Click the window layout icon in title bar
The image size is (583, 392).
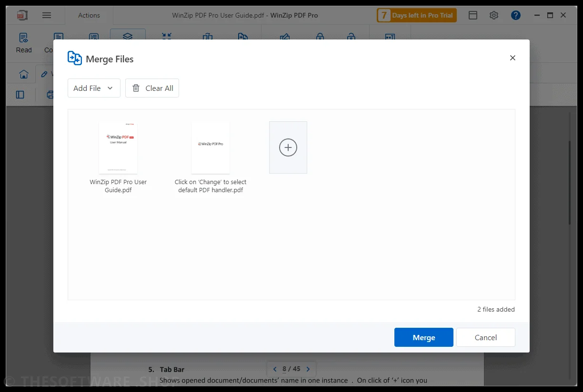pos(473,15)
